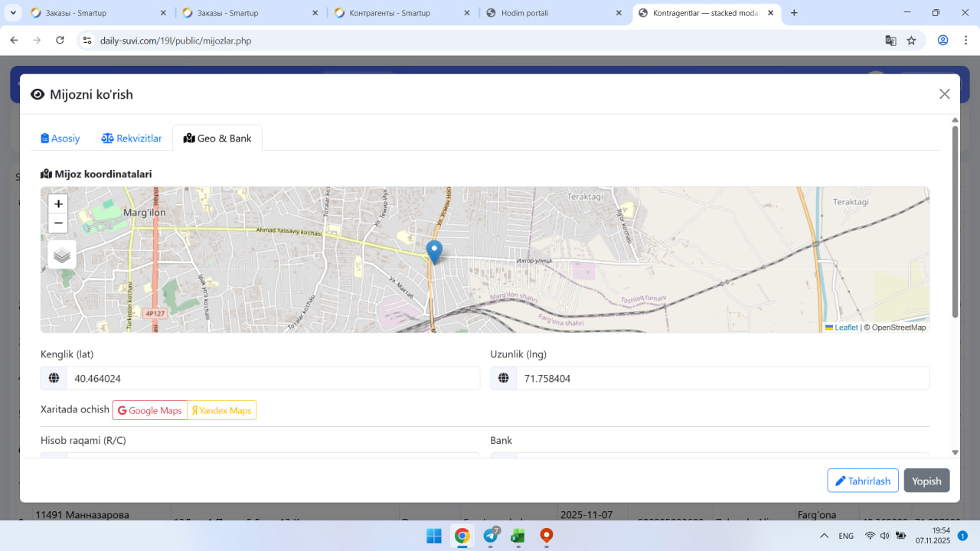Switch to the Asosiy tab
This screenshot has height=551, width=980.
pyautogui.click(x=60, y=139)
